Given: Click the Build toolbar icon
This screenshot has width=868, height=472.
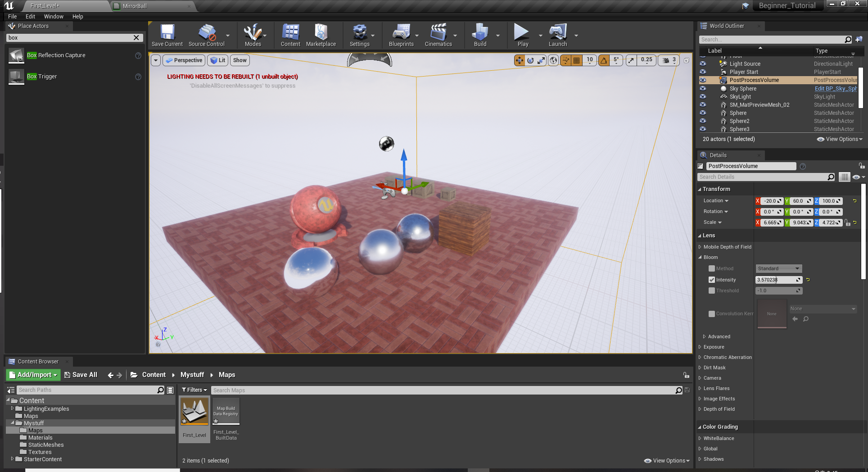Looking at the screenshot, I should pyautogui.click(x=480, y=35).
